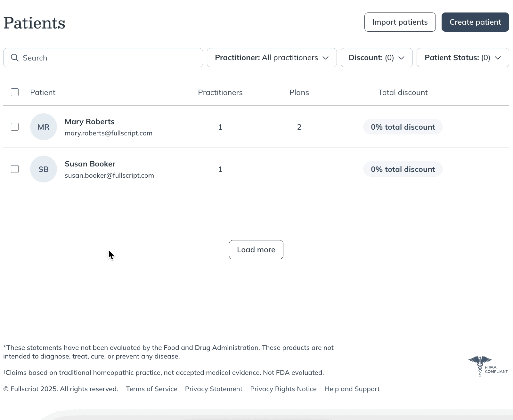Open Mary Roberts MR avatar
The height and width of the screenshot is (420, 513).
click(x=44, y=127)
